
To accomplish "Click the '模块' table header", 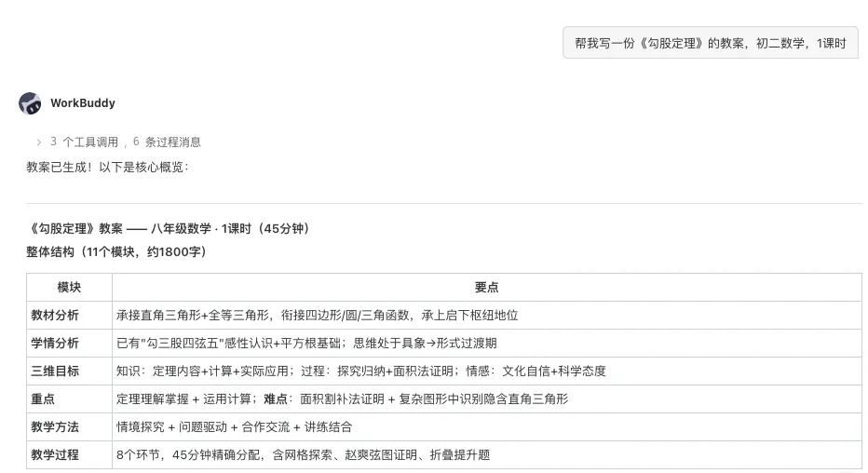I will [x=69, y=287].
